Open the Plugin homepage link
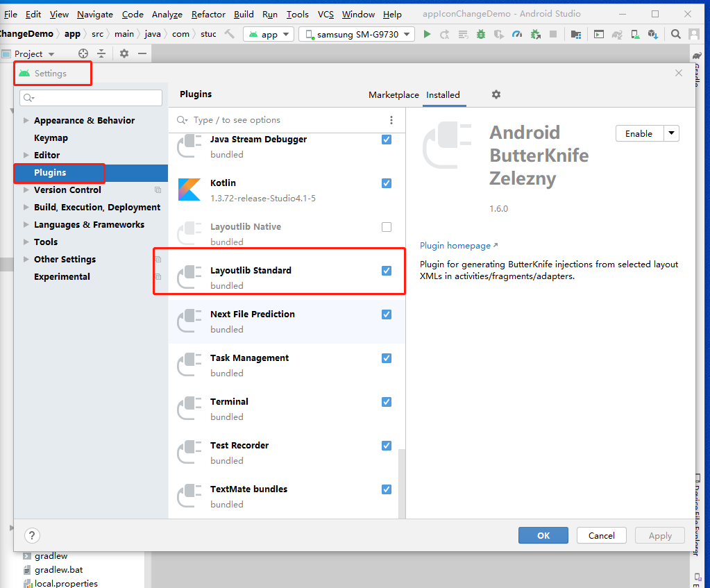Screen dimensions: 710x588 (x=458, y=246)
